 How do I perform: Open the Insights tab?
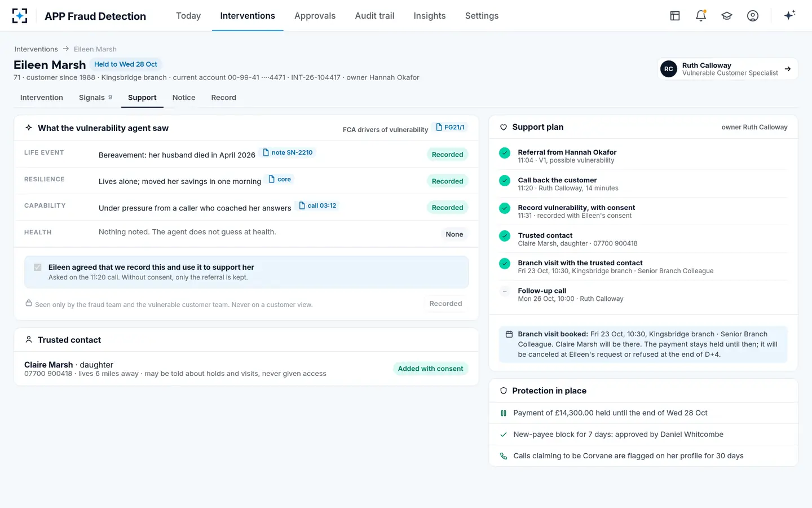tap(430, 16)
